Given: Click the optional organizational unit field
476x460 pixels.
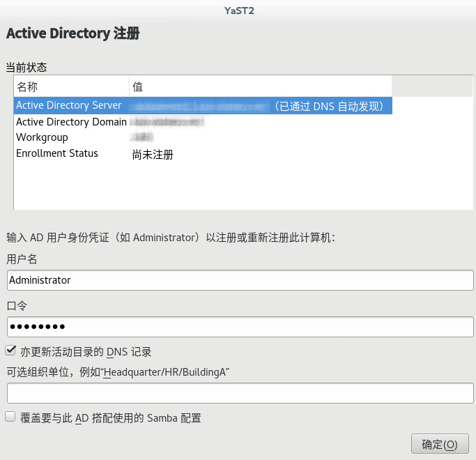Looking at the screenshot, I should click(240, 393).
